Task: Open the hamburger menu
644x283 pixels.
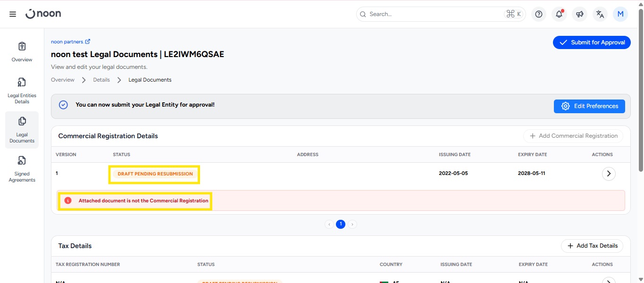Action: coord(13,14)
